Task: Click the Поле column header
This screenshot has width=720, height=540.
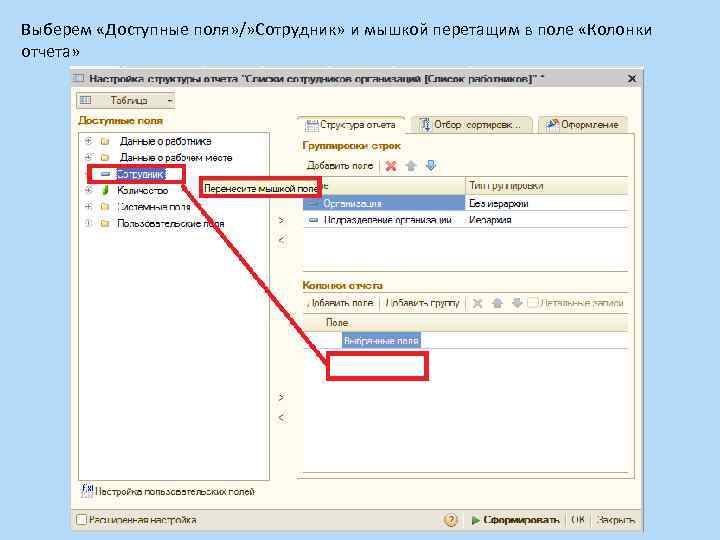Action: pos(465,323)
